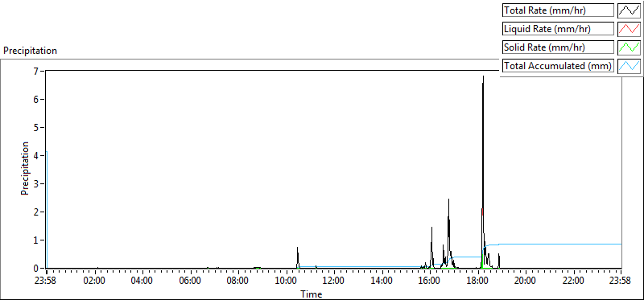Open the Solid Rate green plot style icon

(630, 47)
